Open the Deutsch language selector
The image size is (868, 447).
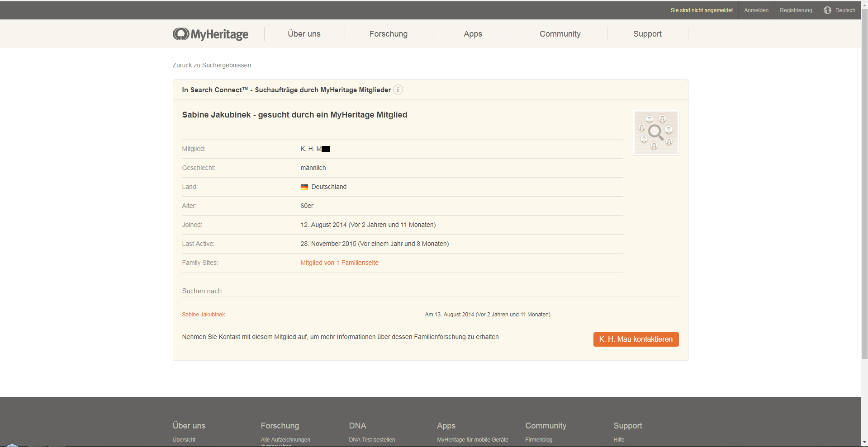845,10
